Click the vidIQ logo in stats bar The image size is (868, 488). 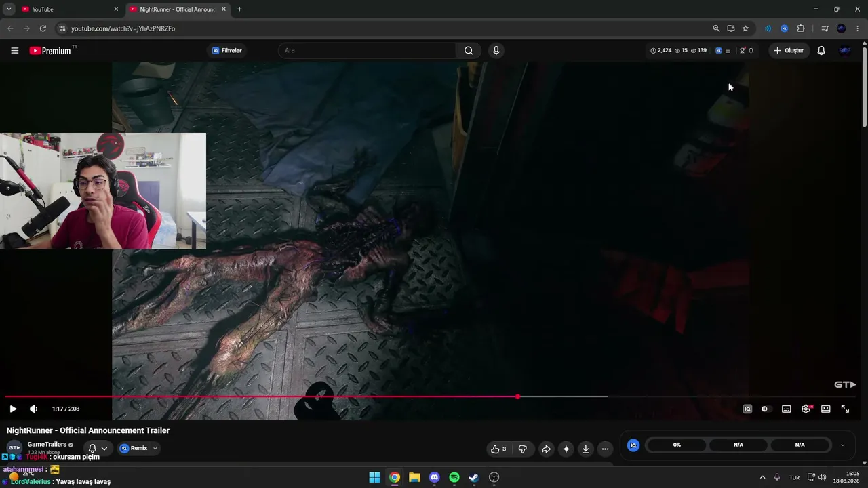pyautogui.click(x=718, y=50)
